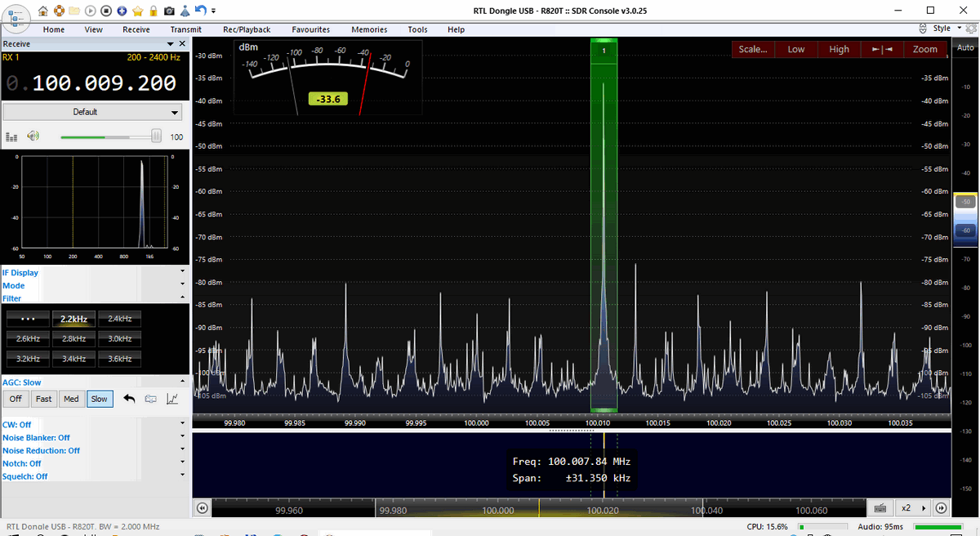
Task: Click the Zoom button on spectrum
Action: (924, 49)
